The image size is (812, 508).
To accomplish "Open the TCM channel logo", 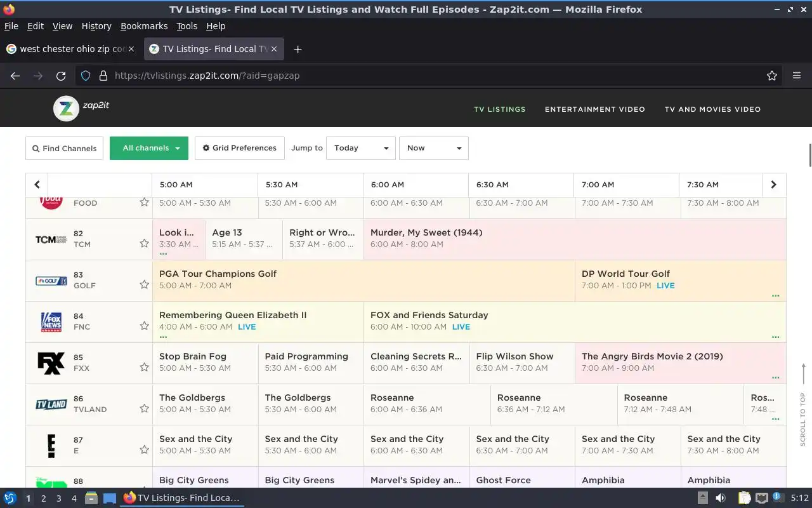I will (51, 239).
